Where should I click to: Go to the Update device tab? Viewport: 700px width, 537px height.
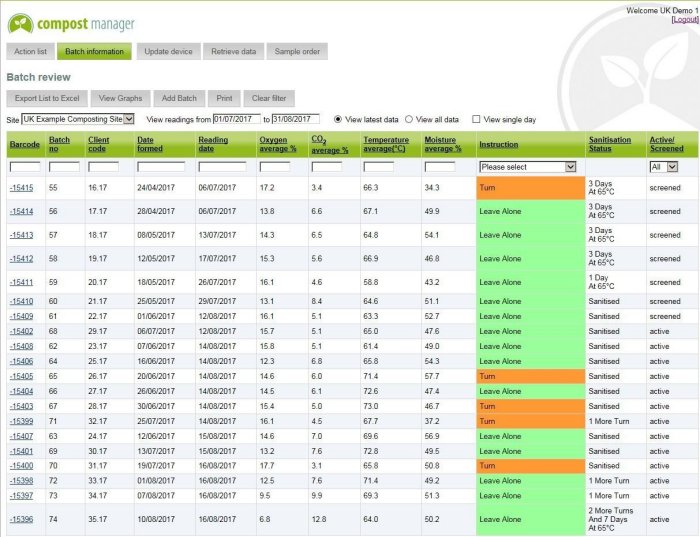click(x=168, y=51)
